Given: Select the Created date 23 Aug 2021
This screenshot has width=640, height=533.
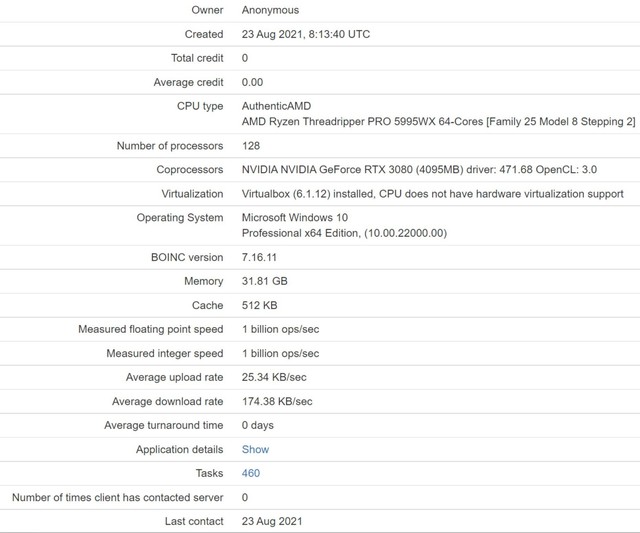Looking at the screenshot, I should pos(272,34).
